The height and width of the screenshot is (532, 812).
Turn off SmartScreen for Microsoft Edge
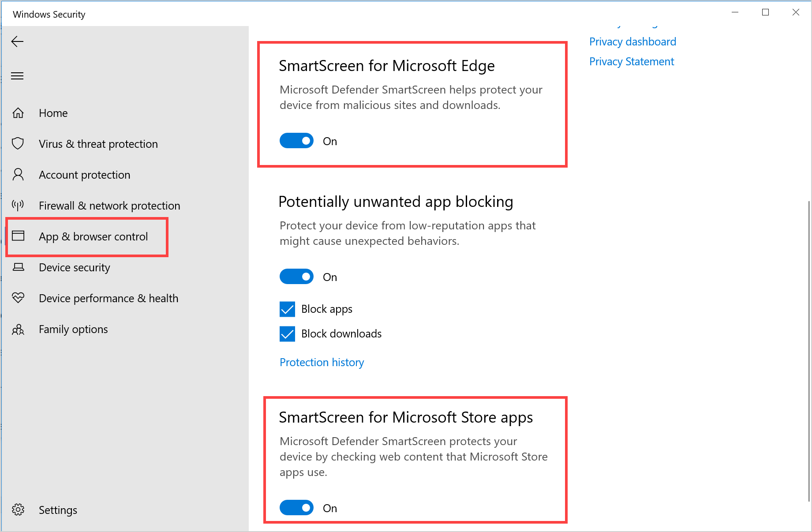(296, 141)
